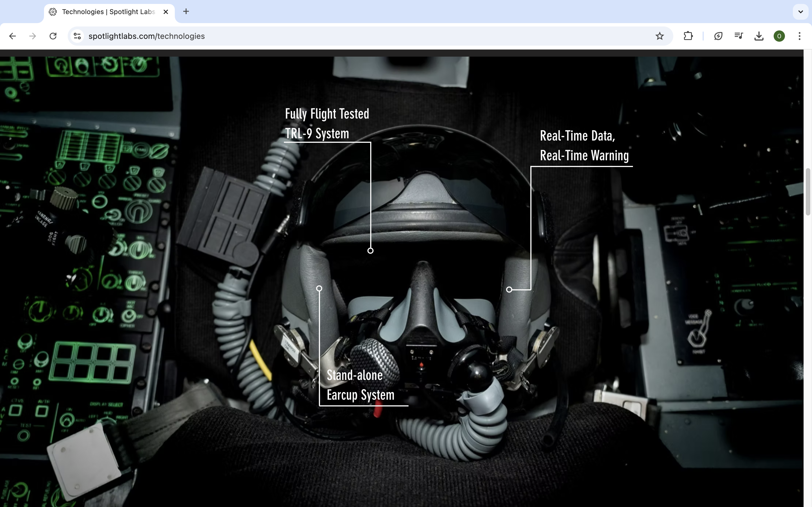812x507 pixels.
Task: Open the Chrome three-dot menu
Action: pos(799,36)
